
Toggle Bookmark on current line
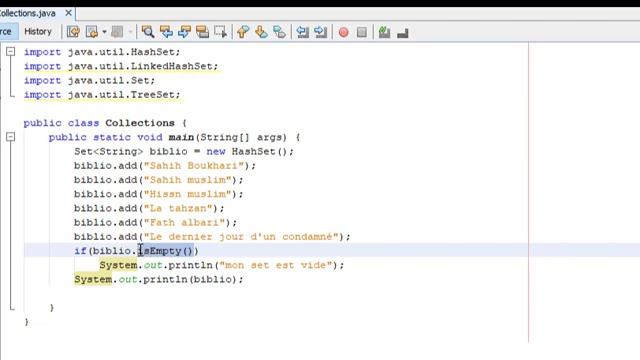pyautogui.click(x=279, y=32)
